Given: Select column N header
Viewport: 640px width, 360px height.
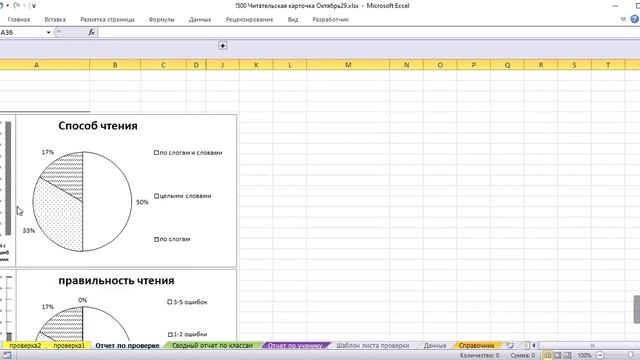Looking at the screenshot, I should pos(407,65).
